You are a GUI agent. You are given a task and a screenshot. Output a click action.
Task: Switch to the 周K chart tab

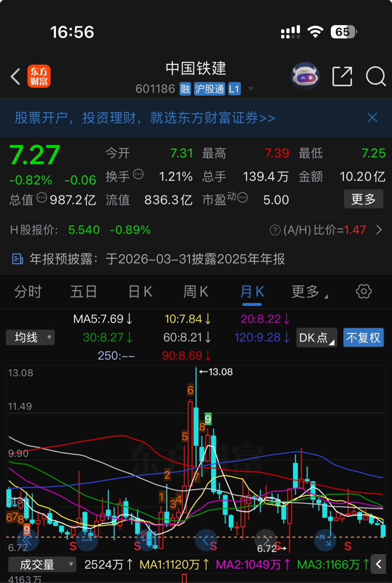click(196, 292)
